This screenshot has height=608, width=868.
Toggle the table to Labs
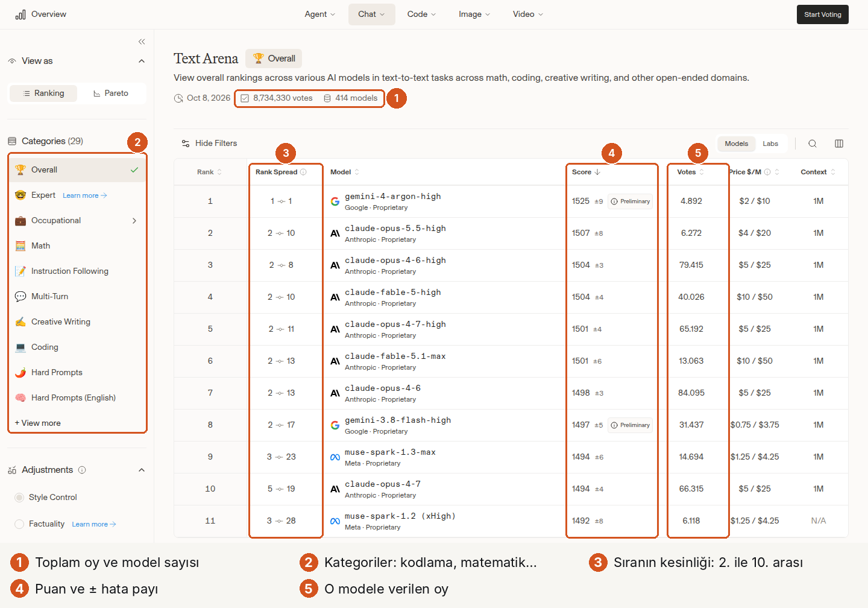click(x=770, y=144)
